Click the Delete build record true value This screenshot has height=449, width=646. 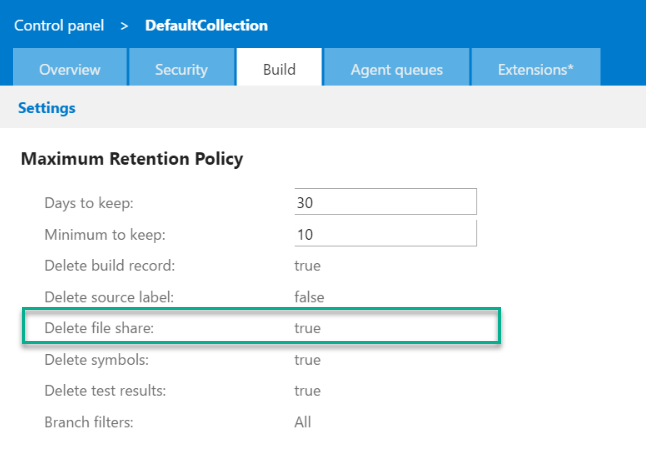307,265
